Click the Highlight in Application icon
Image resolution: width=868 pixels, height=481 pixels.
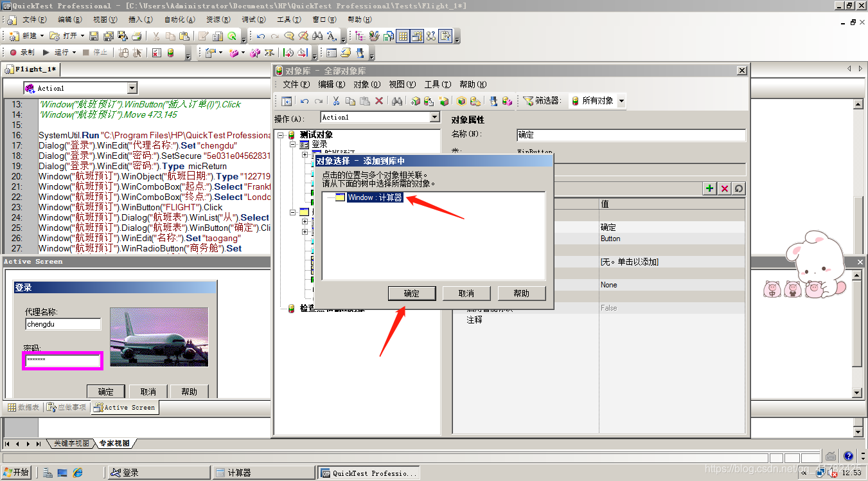coord(461,101)
